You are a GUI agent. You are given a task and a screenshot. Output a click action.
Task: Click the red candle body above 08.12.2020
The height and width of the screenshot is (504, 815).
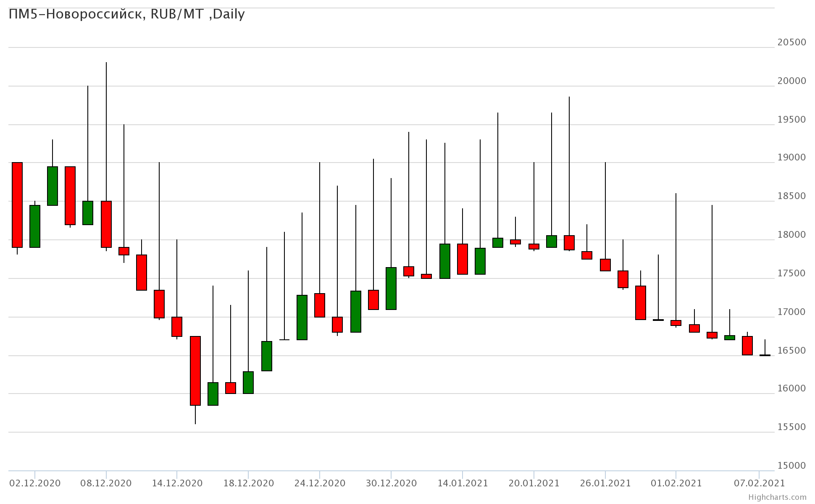106,224
